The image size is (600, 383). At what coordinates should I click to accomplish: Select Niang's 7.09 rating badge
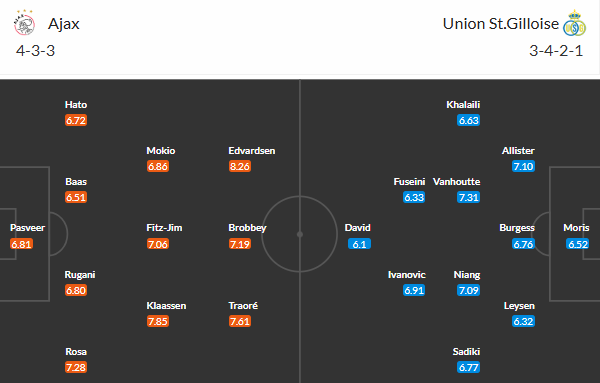[x=468, y=290]
